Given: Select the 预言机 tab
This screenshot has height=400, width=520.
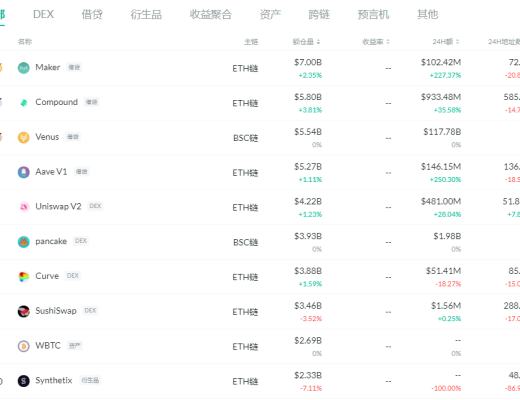Looking at the screenshot, I should point(373,14).
